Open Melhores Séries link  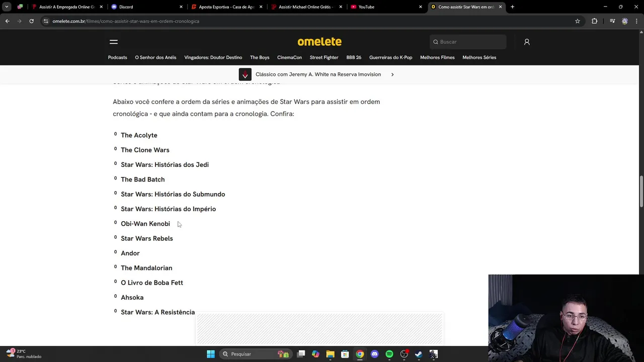pyautogui.click(x=479, y=57)
